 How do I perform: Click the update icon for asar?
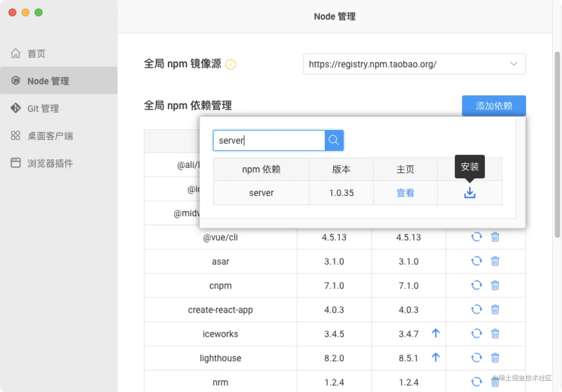click(477, 261)
